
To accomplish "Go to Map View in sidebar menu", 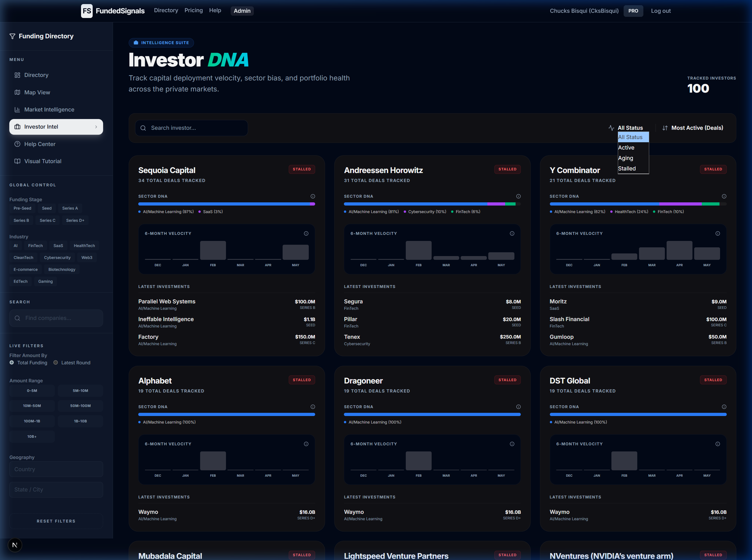I will (56, 92).
